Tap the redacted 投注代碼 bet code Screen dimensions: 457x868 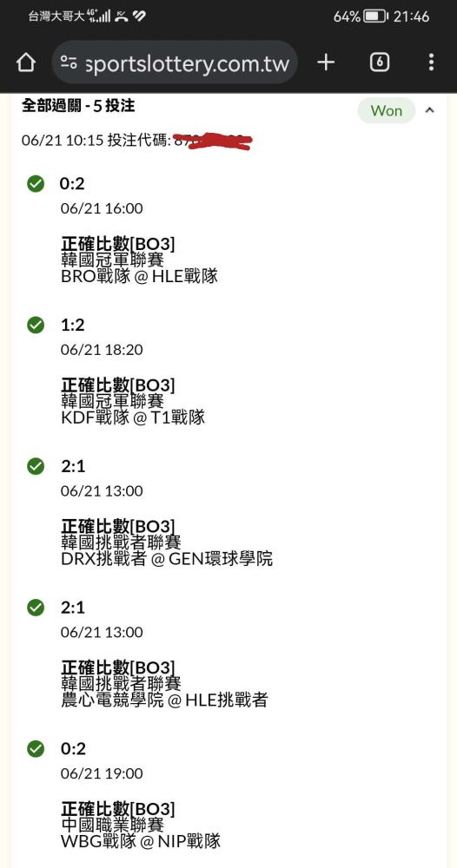tap(213, 141)
